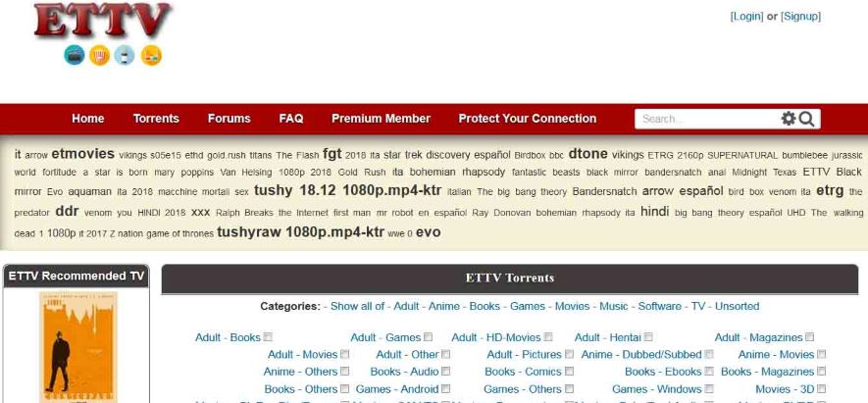Check the Adult - Magazines checkbox

click(x=810, y=336)
